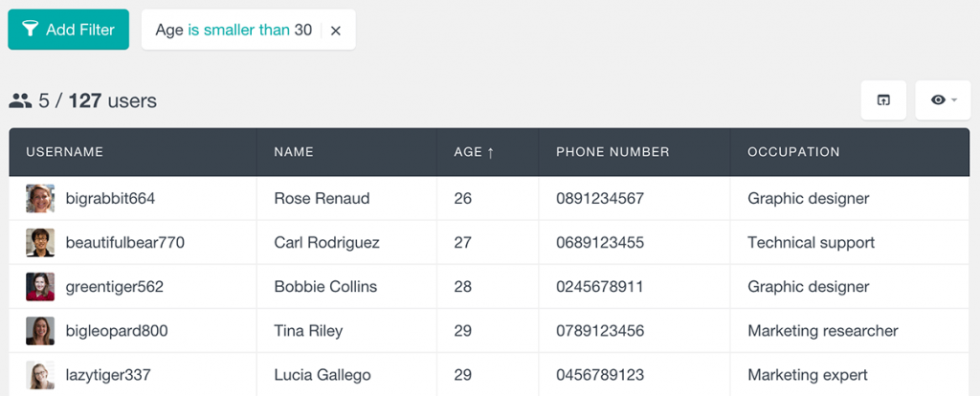980x396 pixels.
Task: Click the avatar of beautifulbear770
Action: pyautogui.click(x=40, y=243)
